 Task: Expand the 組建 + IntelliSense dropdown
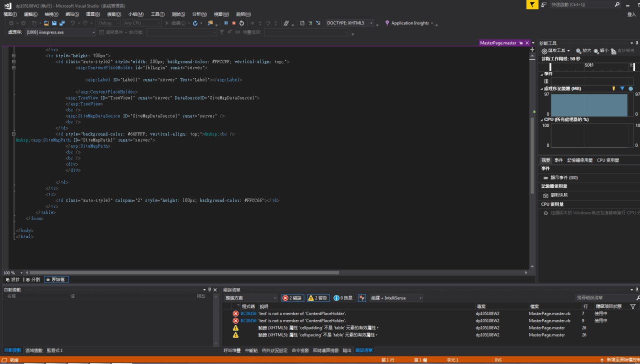point(420,298)
